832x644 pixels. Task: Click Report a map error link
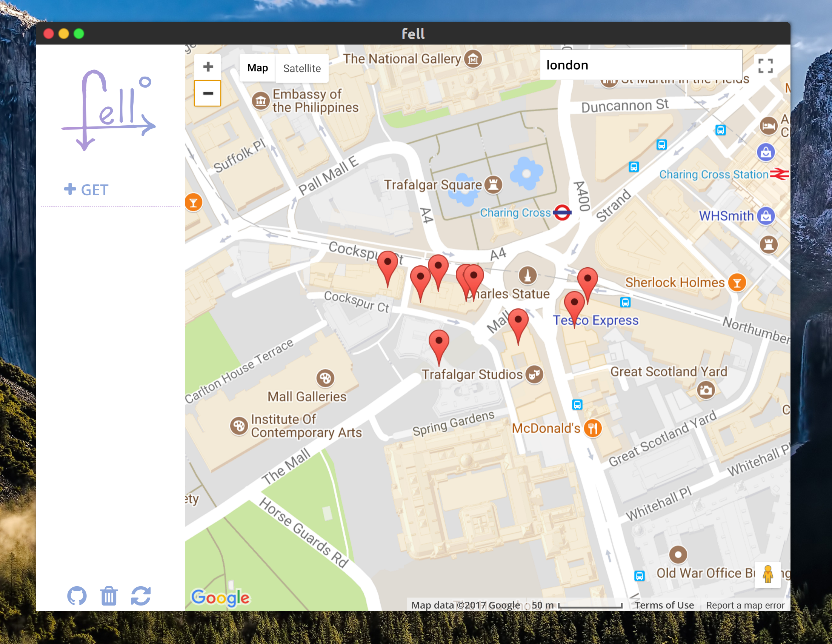[x=745, y=605]
